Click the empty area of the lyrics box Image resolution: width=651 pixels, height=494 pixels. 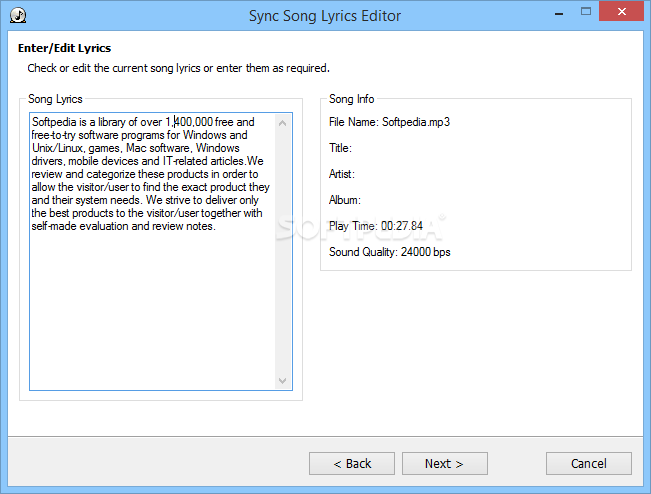pos(152,311)
